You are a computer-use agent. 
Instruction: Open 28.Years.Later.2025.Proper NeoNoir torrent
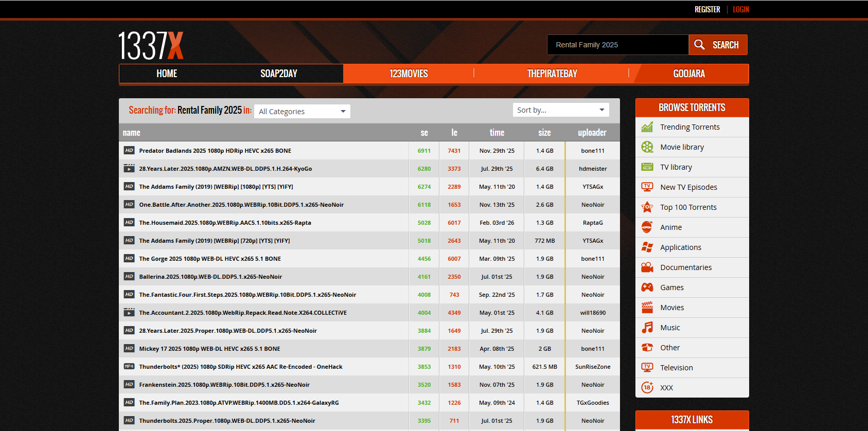(228, 331)
